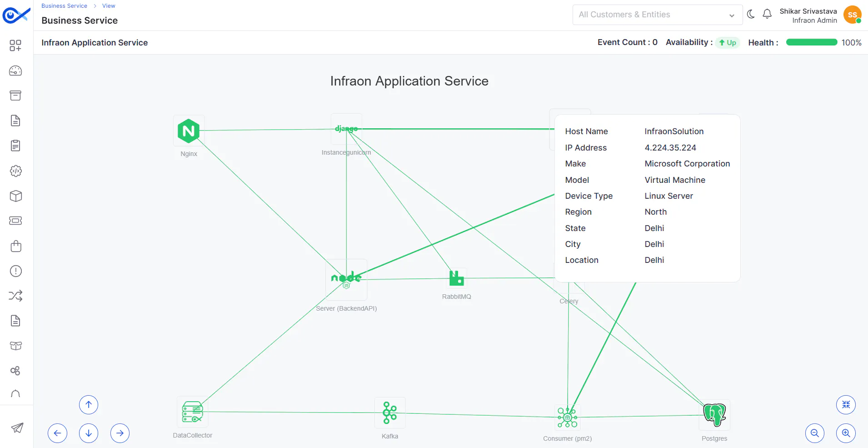Zoom in the topology map
Viewport: 868px width, 448px height.
pos(846,433)
